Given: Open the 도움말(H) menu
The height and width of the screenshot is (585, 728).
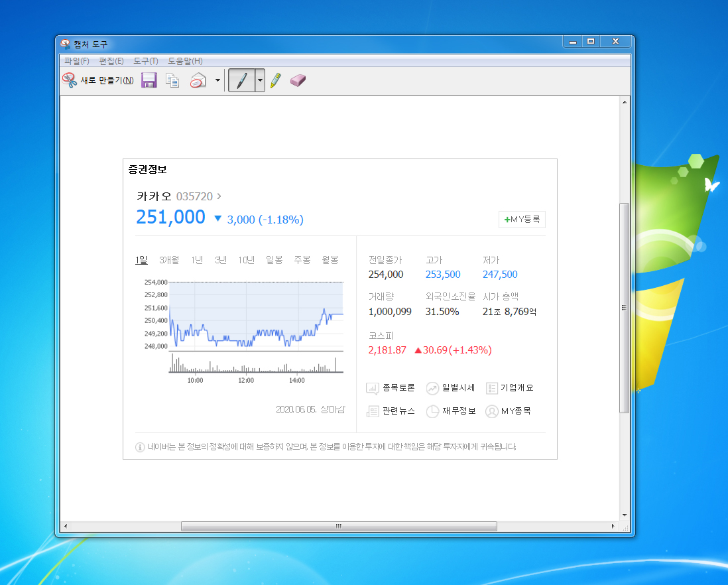Looking at the screenshot, I should 185,61.
